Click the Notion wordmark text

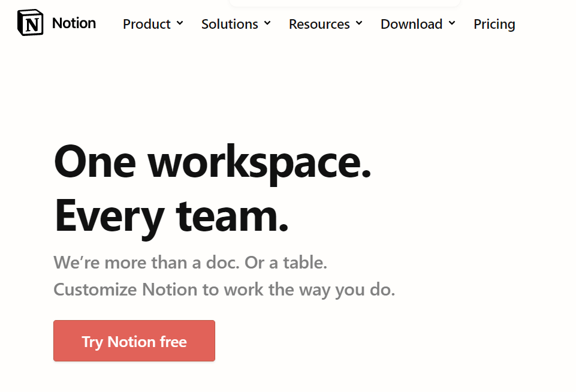(74, 23)
